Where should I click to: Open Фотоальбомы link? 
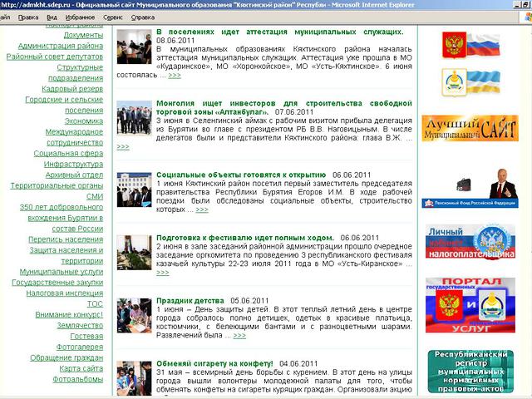coord(78,379)
